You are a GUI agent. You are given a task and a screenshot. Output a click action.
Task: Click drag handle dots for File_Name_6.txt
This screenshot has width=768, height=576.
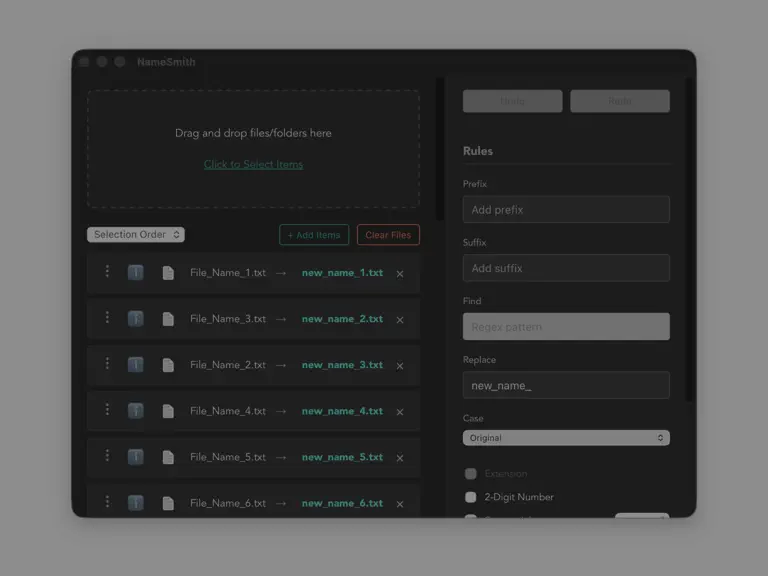pyautogui.click(x=107, y=502)
